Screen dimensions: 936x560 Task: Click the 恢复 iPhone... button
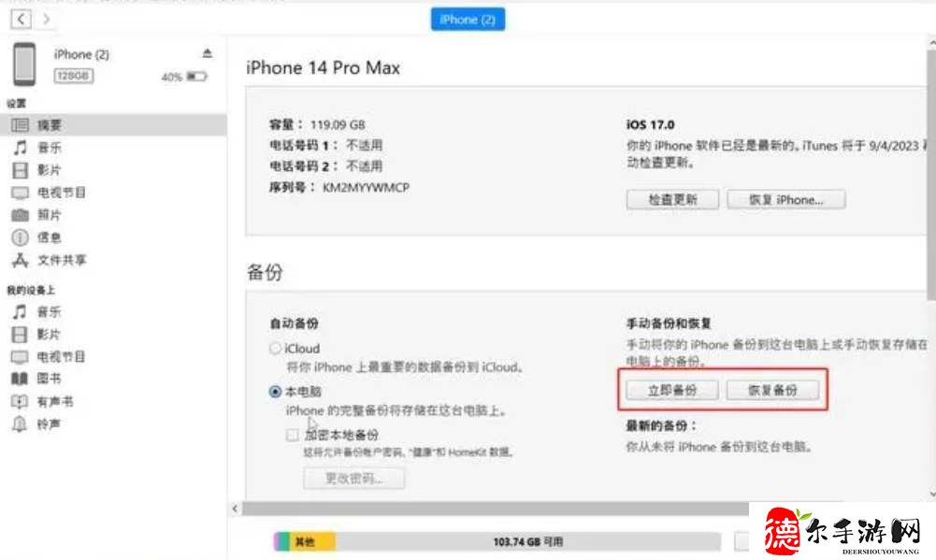785,199
